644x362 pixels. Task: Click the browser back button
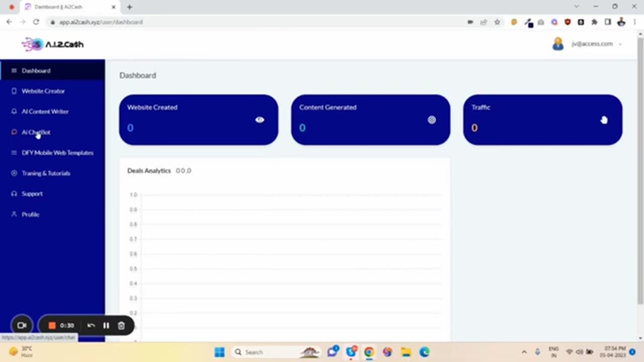click(9, 22)
